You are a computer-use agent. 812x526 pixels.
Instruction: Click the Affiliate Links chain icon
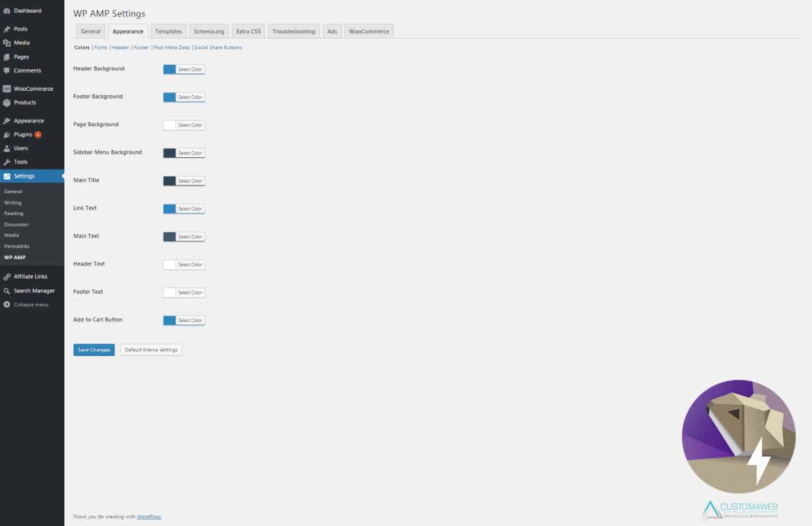click(7, 277)
